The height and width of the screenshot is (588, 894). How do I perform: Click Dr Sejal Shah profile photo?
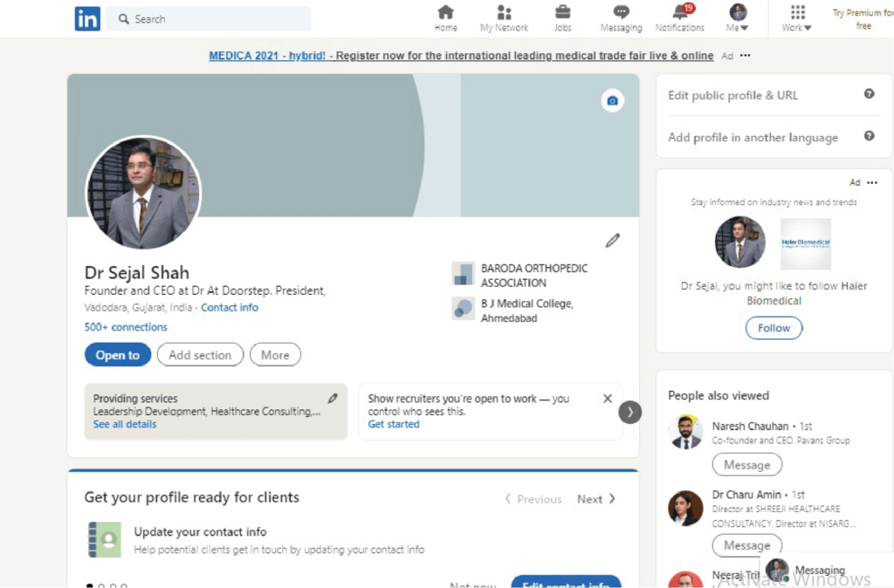tap(143, 193)
